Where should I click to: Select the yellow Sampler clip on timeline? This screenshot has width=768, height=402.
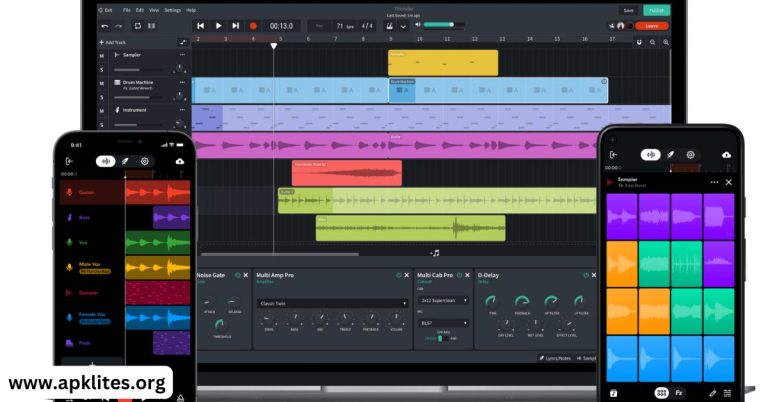[442, 62]
